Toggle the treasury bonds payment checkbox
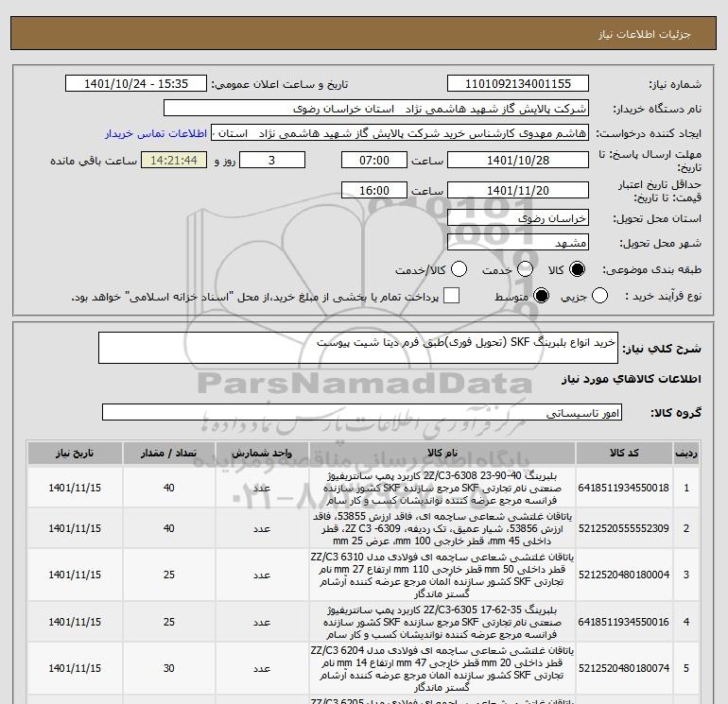728x704 pixels. [451, 297]
